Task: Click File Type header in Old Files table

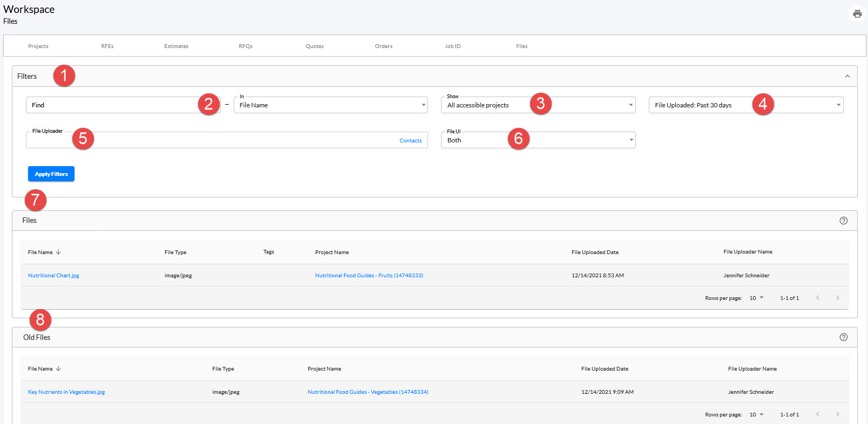Action: [x=223, y=369]
